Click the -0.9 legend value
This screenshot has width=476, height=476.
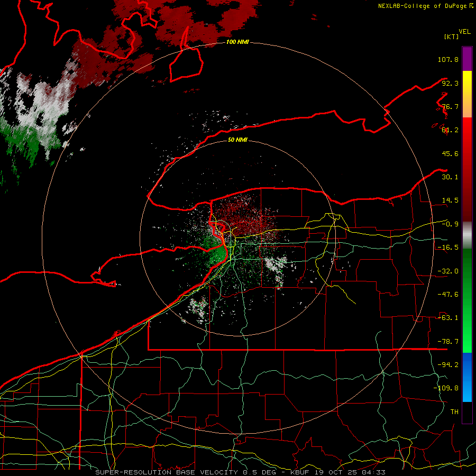(450, 224)
